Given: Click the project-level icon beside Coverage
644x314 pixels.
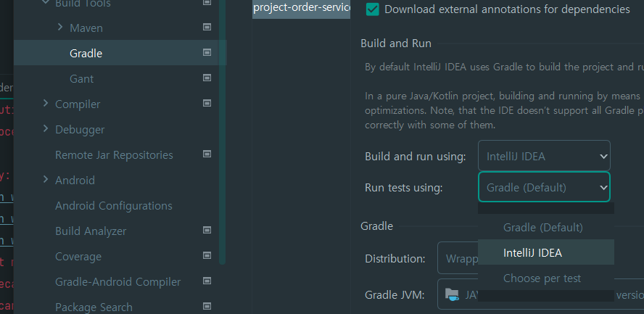Looking at the screenshot, I should tap(207, 256).
